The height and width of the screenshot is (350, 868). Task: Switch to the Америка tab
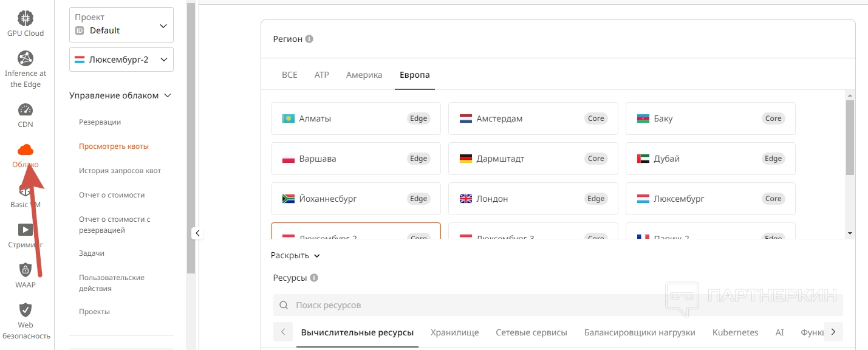click(364, 75)
